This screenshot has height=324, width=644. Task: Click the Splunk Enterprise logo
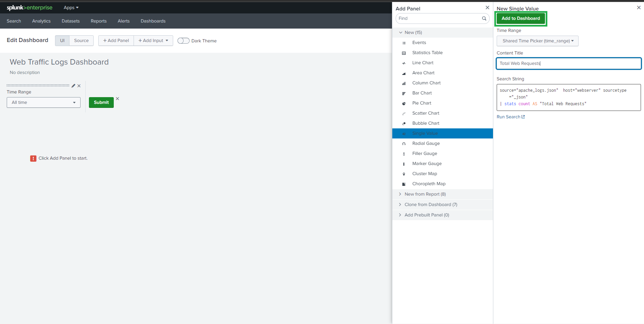30,7
